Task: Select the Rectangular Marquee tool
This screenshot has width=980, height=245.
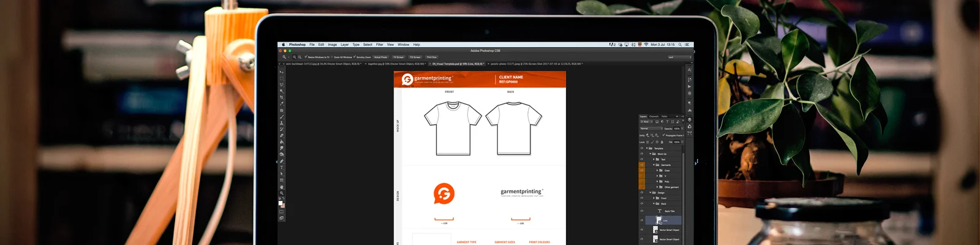Action: pyautogui.click(x=282, y=78)
